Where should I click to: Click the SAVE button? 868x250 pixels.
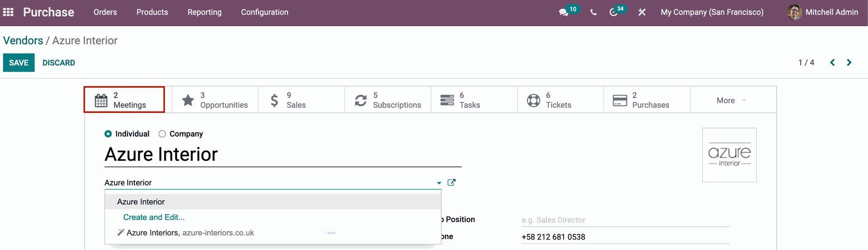point(19,63)
